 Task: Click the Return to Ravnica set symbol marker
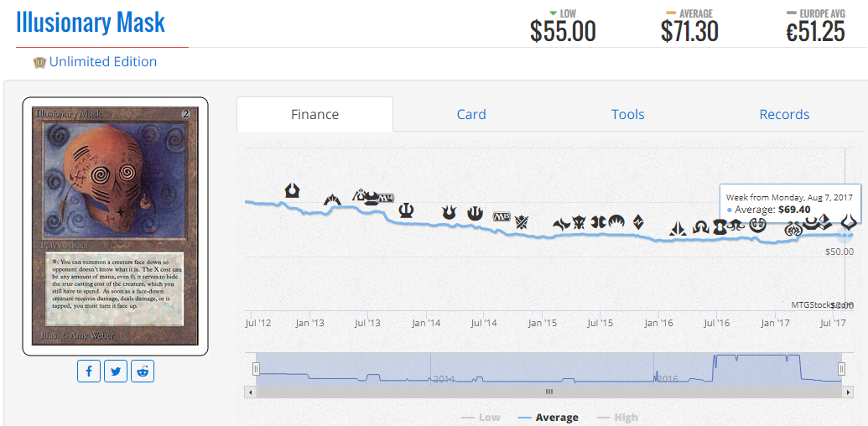293,191
